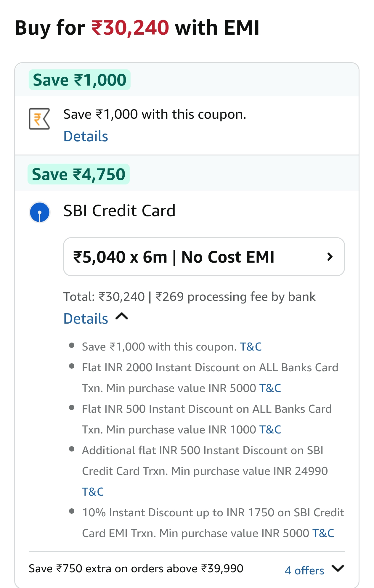Viewport: 374px width, 588px height.
Task: Open the ₹5,040 x 6m EMI plan selector
Action: point(204,257)
